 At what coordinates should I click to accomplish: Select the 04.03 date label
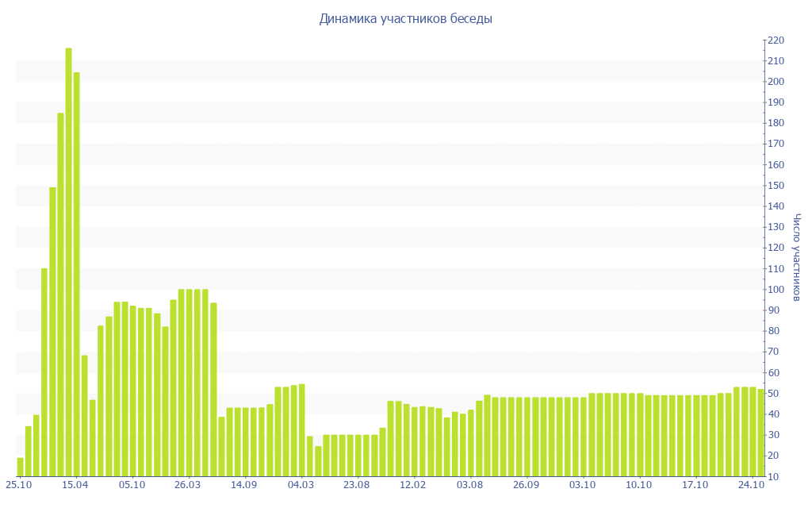[301, 485]
